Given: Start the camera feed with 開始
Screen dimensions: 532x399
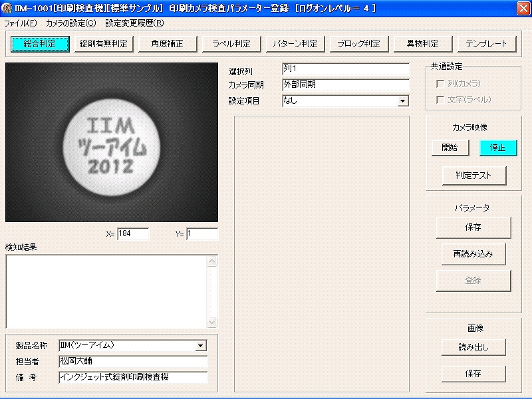Looking at the screenshot, I should pyautogui.click(x=450, y=148).
